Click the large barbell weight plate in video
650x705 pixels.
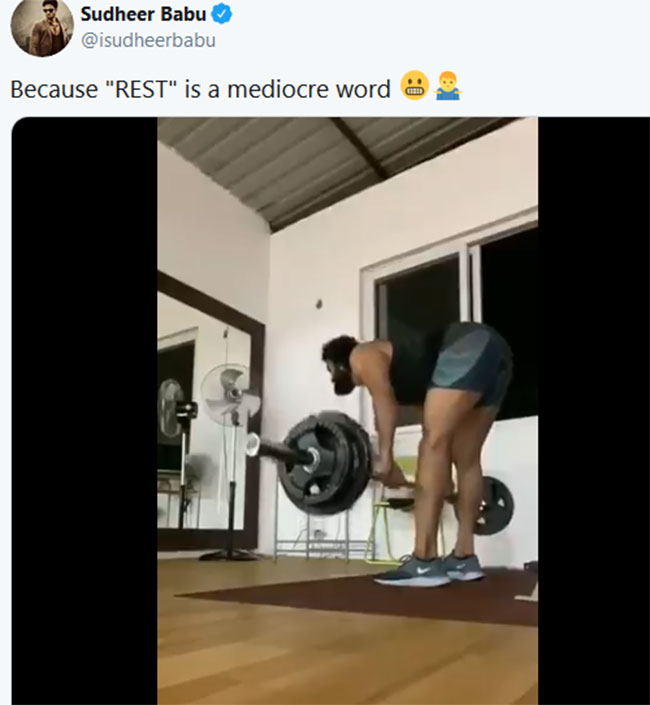325,463
